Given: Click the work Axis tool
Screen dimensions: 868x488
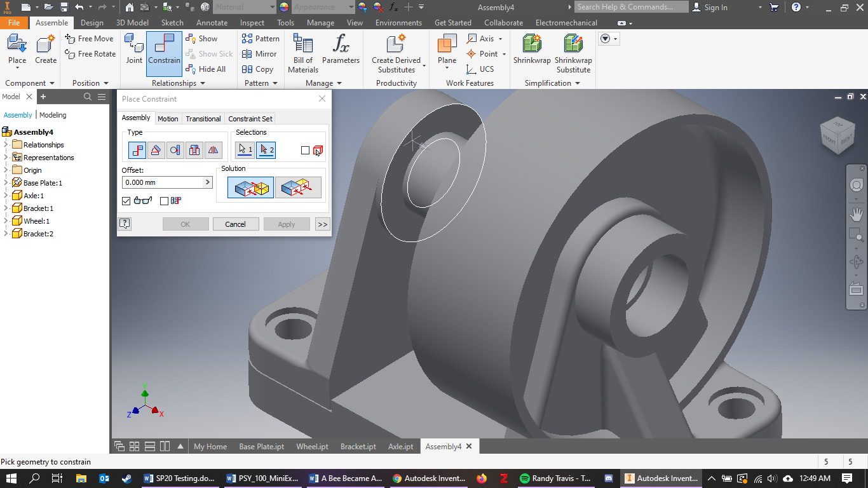Looking at the screenshot, I should coord(484,39).
